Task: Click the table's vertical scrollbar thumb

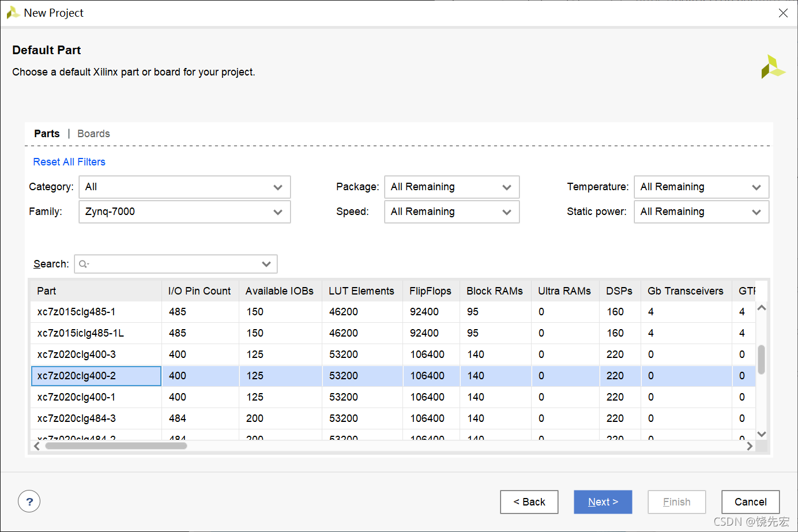Action: 762,360
